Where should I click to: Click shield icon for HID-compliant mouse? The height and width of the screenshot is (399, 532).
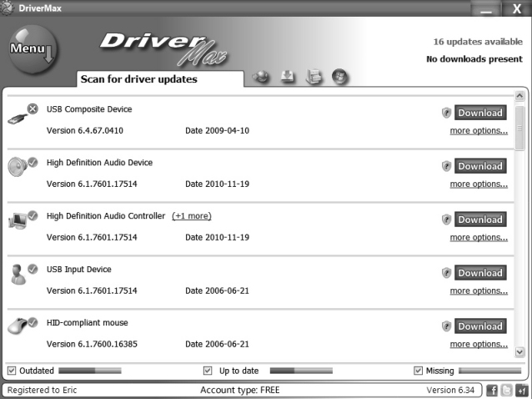[446, 326]
